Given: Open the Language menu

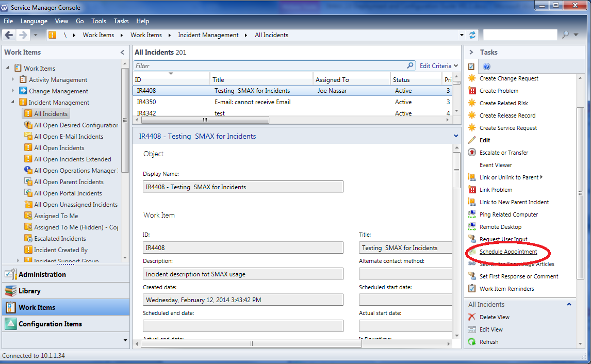Looking at the screenshot, I should coord(34,21).
